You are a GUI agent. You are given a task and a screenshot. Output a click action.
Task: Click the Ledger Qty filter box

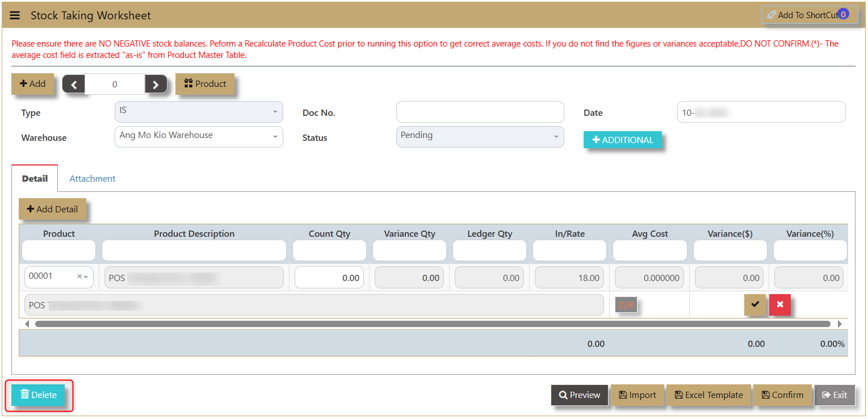(489, 250)
